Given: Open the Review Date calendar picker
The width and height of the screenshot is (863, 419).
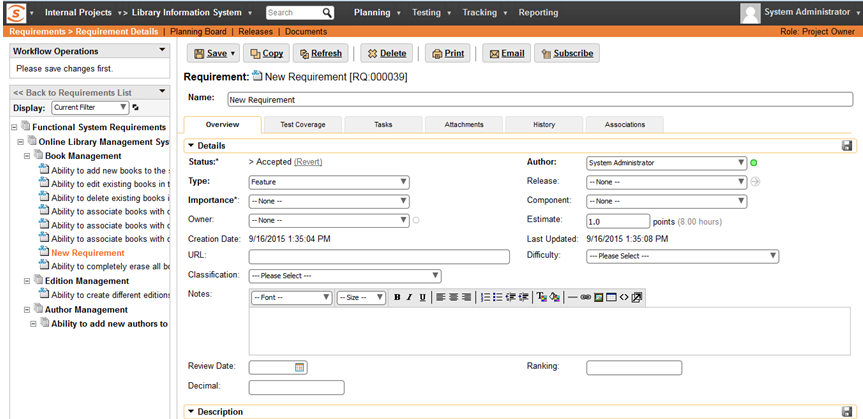Looking at the screenshot, I should pos(299,368).
